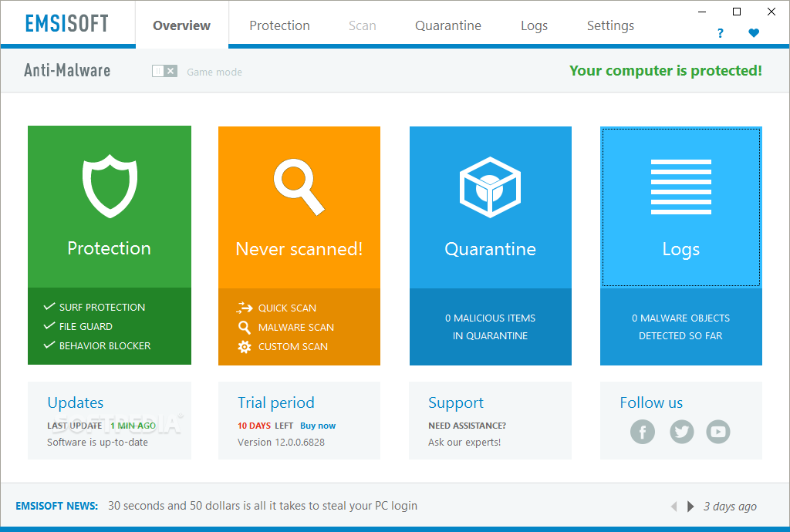Click the 3 days ago news date
Screen dimensions: 790x532
730,507
